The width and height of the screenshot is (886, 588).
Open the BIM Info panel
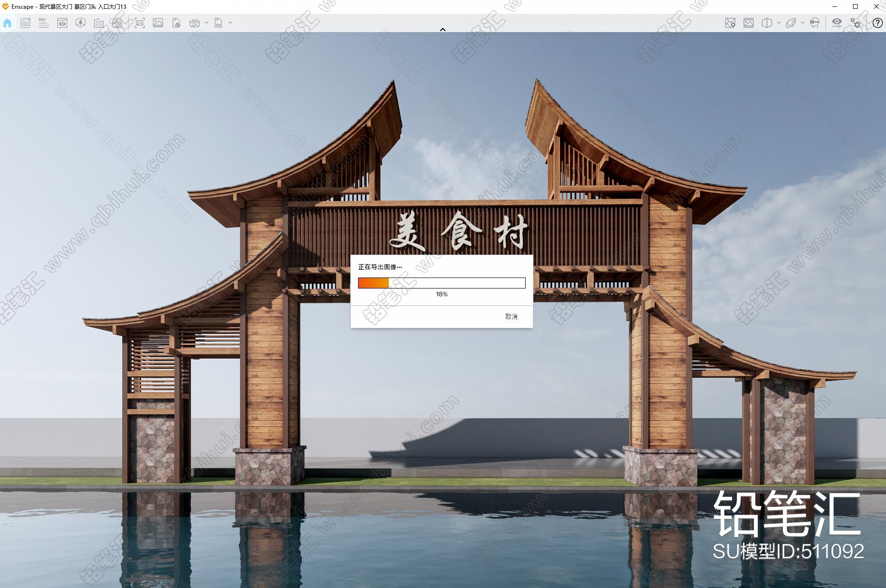coord(43,23)
